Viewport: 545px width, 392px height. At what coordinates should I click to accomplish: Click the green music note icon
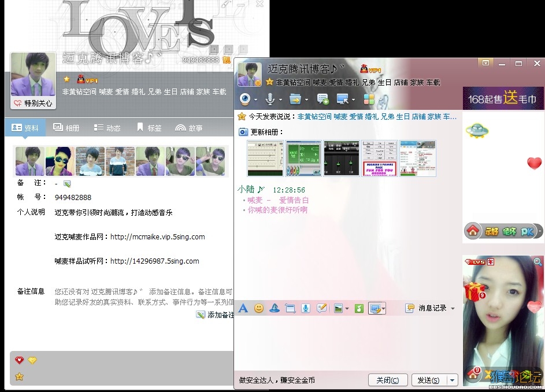point(359,308)
